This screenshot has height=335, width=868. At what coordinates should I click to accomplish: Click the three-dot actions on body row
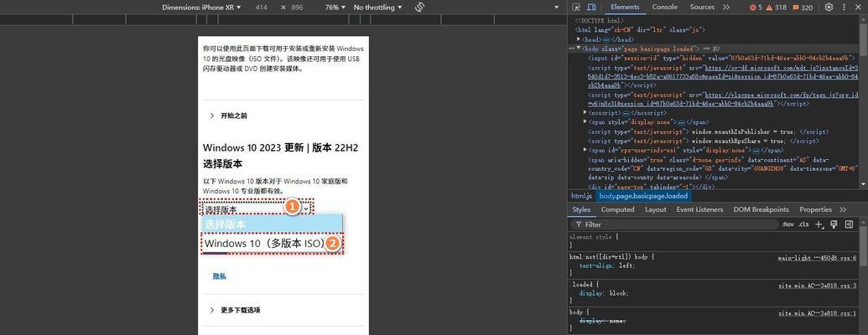tap(573, 49)
